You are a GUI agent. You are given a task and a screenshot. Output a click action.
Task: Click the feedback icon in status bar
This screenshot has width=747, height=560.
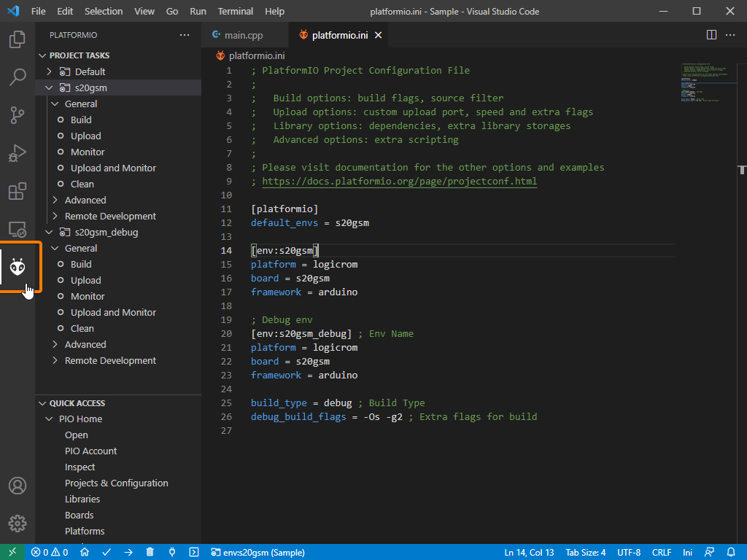tap(709, 552)
